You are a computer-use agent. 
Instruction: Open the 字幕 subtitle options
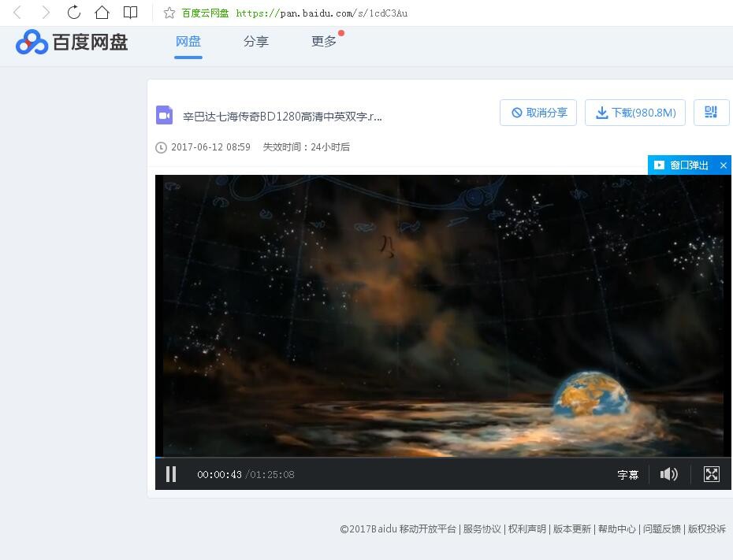[627, 475]
